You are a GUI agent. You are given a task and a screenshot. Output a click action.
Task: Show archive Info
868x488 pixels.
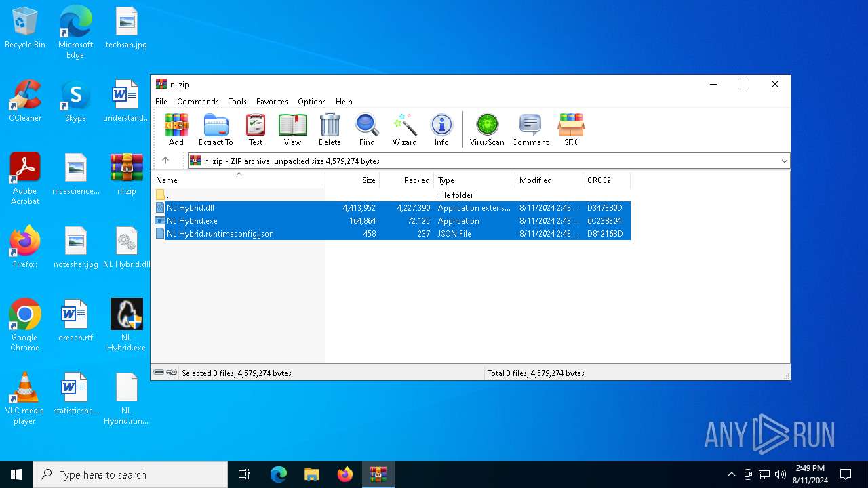[x=441, y=129]
